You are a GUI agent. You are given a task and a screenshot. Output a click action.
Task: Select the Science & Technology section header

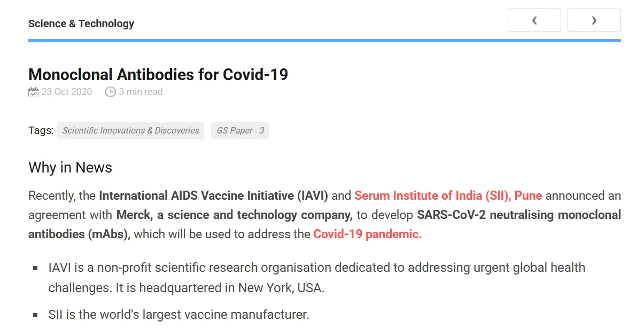(81, 23)
